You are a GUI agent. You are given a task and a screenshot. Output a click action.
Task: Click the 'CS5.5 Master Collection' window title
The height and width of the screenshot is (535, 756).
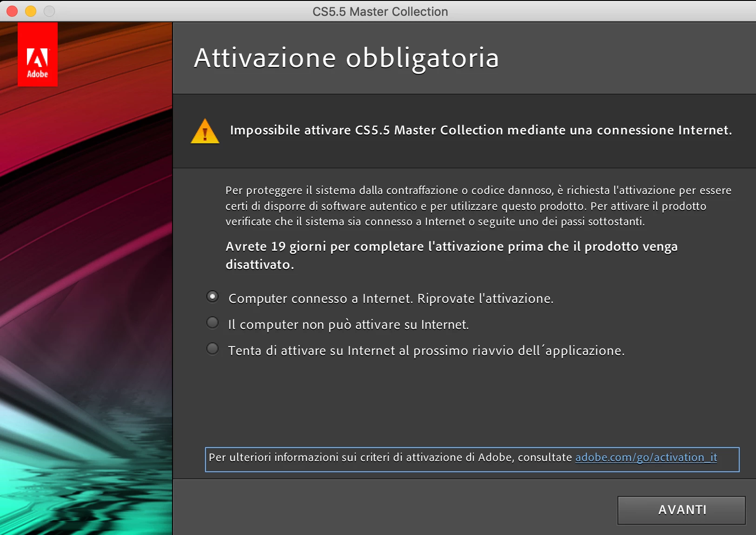click(x=380, y=12)
